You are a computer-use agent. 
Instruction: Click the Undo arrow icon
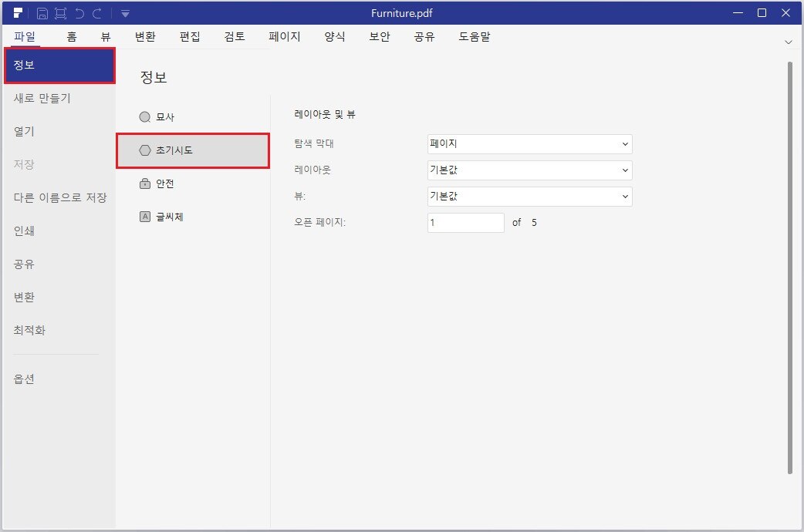79,13
